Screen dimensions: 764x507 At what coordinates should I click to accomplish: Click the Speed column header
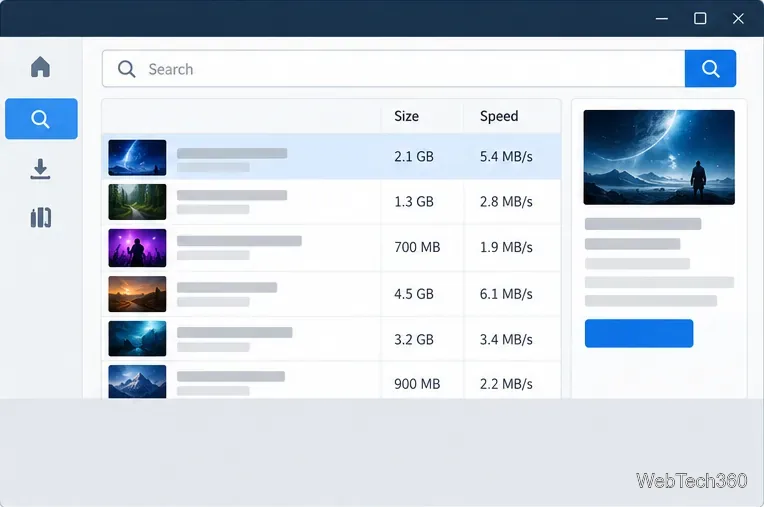point(499,116)
